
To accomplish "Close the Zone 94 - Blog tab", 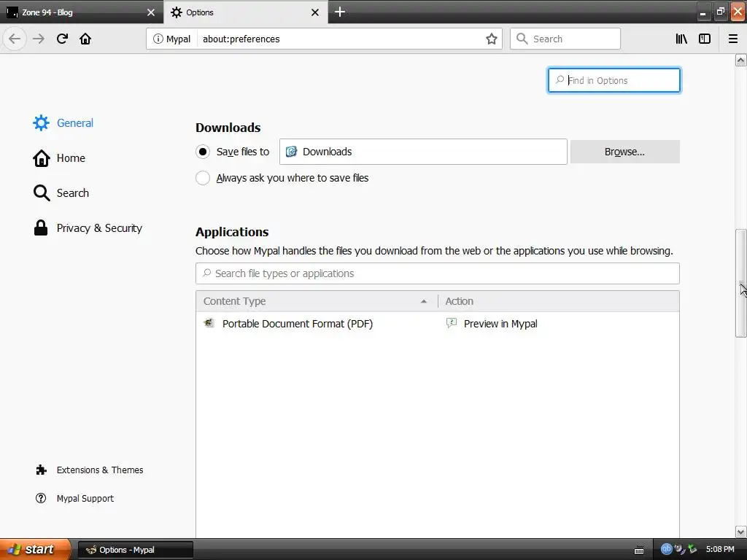I will point(150,12).
